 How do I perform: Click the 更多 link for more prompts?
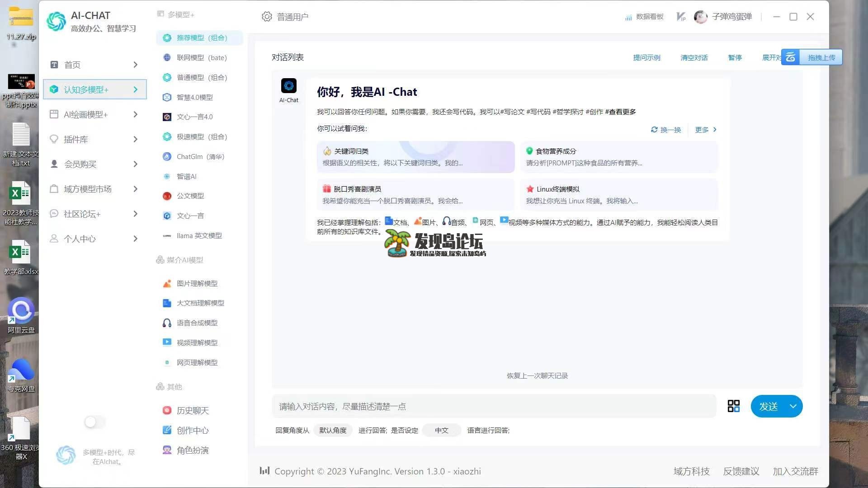pos(706,130)
